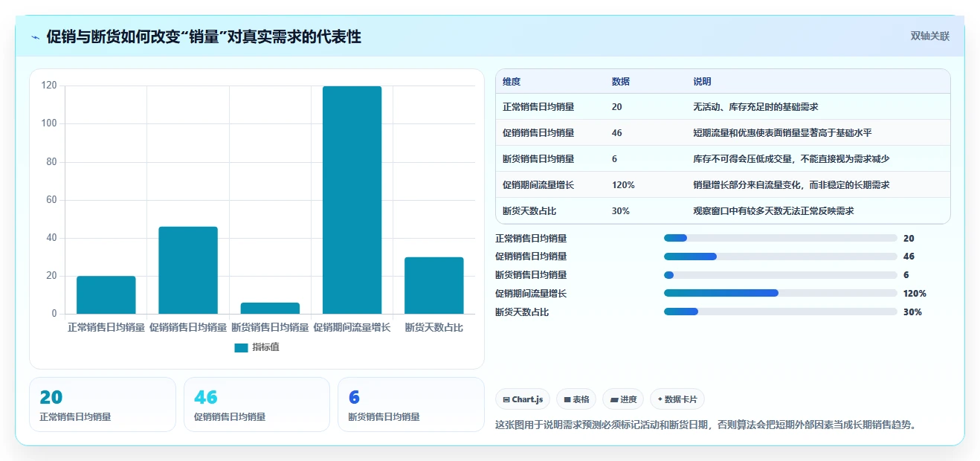Screen dimensions: 980x461
Task: Select the 进度 tag
Action: coord(623,399)
